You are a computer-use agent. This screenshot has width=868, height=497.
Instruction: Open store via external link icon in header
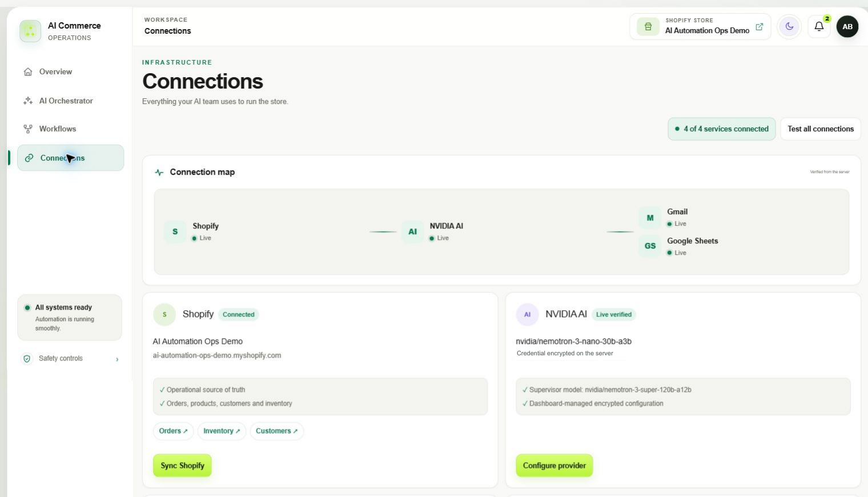tap(759, 27)
